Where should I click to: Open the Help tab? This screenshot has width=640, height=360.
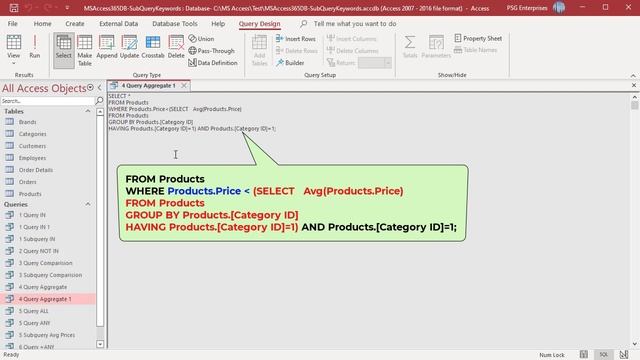pyautogui.click(x=218, y=24)
